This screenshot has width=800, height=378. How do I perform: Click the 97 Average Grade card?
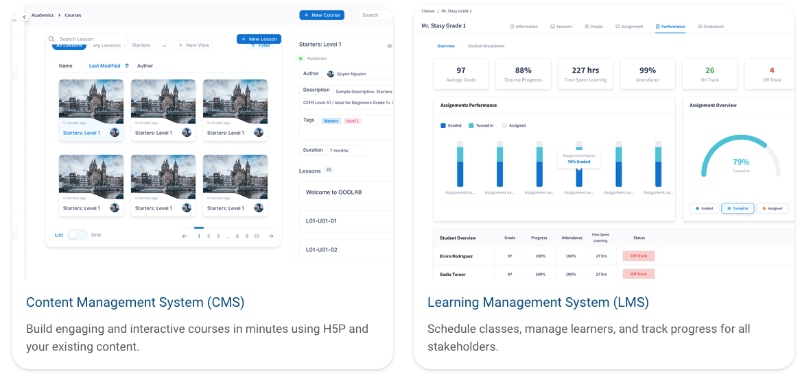(x=461, y=74)
